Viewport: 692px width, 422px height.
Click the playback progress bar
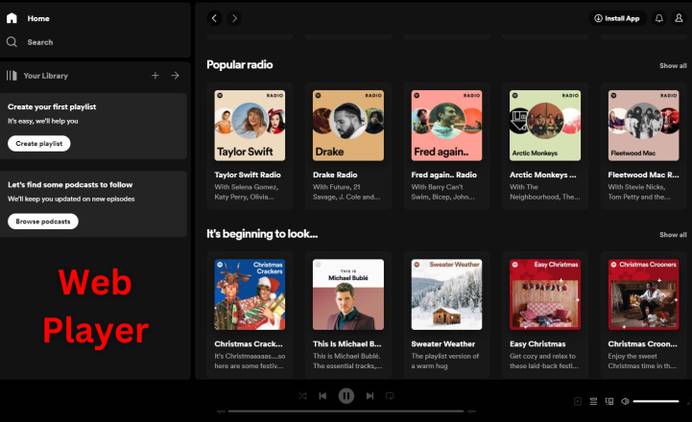click(346, 411)
